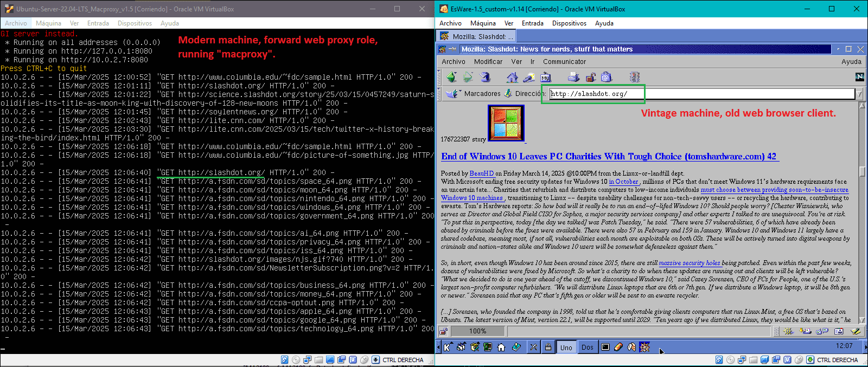Follow the 'massive security holes' link
Image resolution: width=868 pixels, height=367 pixels.
[690, 263]
